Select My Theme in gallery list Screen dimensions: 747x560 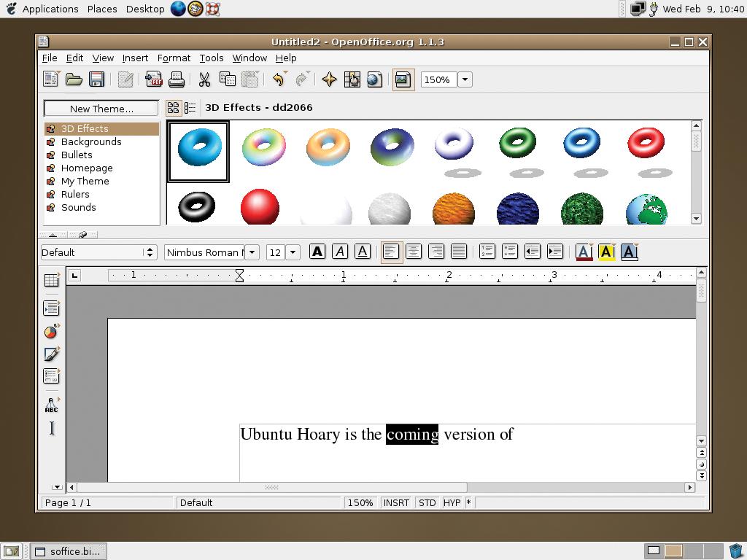coord(101,181)
